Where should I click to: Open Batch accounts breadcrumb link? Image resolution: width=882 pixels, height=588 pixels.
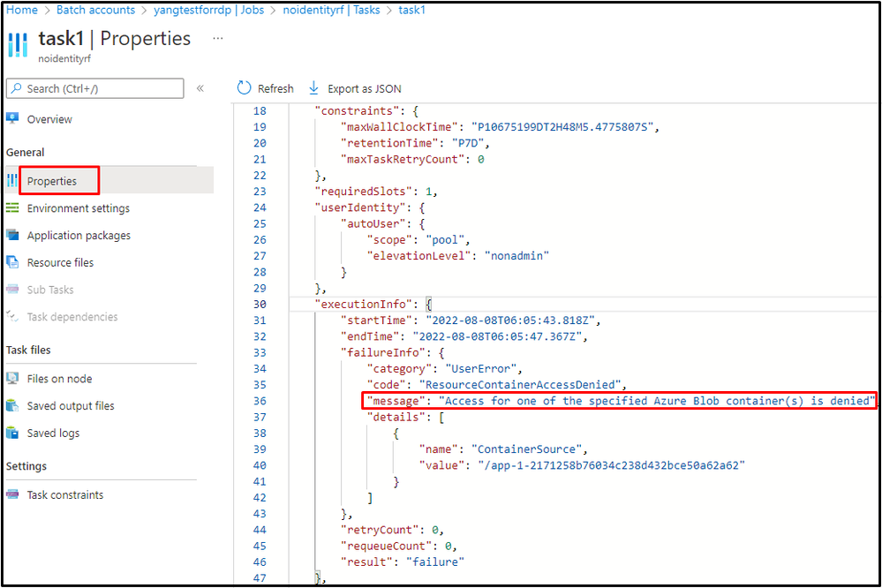click(x=95, y=10)
